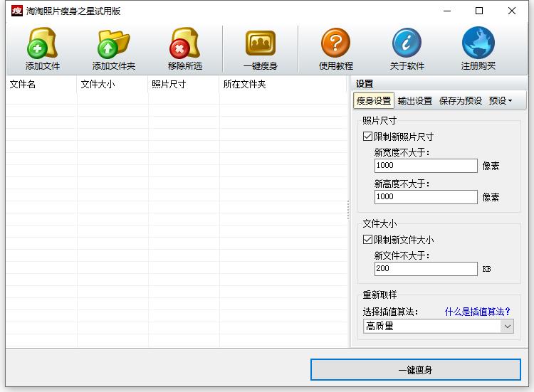This screenshot has height=392, width=534.
Task: Expand the 预设 presets dropdown
Action: (501, 101)
